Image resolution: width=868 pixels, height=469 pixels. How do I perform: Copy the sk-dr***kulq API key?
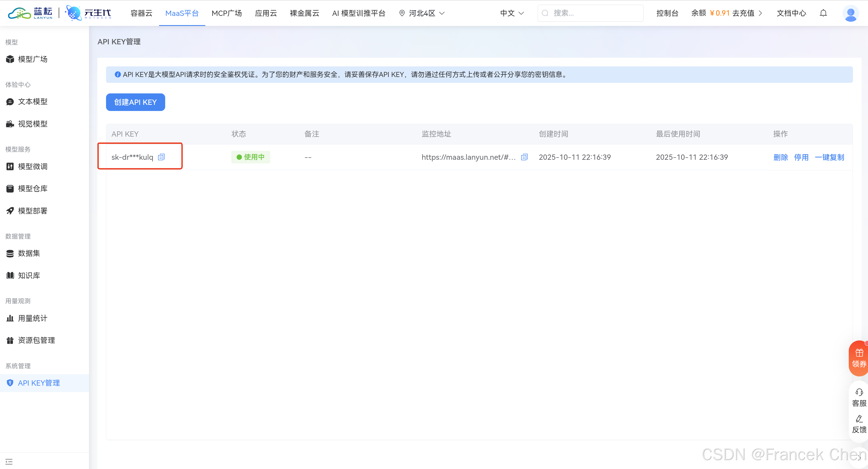point(161,157)
